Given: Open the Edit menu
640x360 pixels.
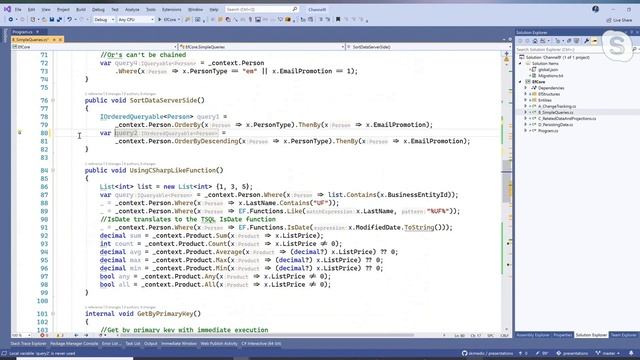Looking at the screenshot, I should click(31, 9).
